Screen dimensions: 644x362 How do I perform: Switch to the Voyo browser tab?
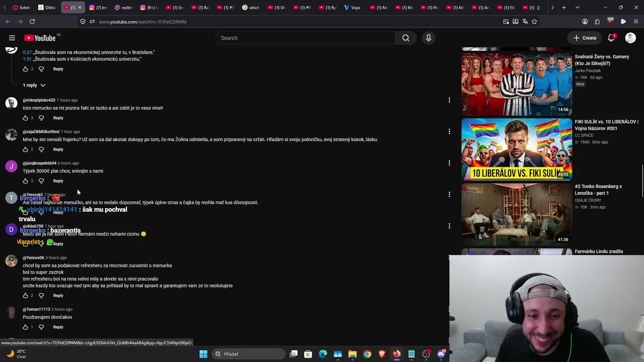click(x=352, y=8)
